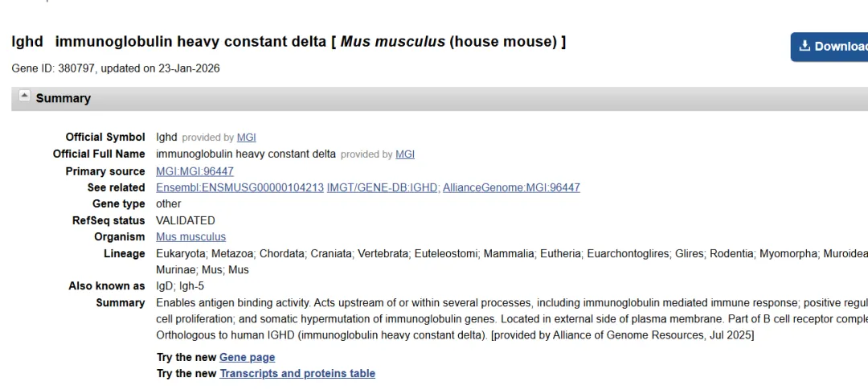Open the MGI link beside Official Symbol
868x390 pixels.
tap(246, 138)
